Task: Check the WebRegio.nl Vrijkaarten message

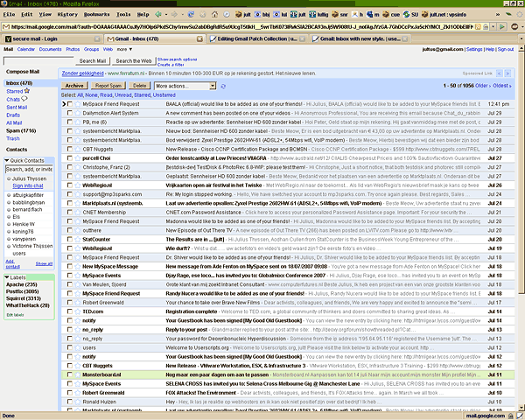Action: (70, 185)
